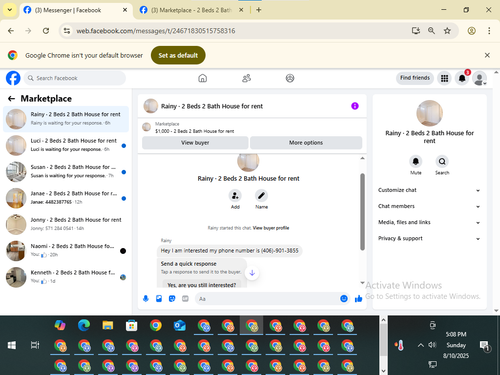
Task: Expand Privacy & support section
Action: tap(429, 238)
